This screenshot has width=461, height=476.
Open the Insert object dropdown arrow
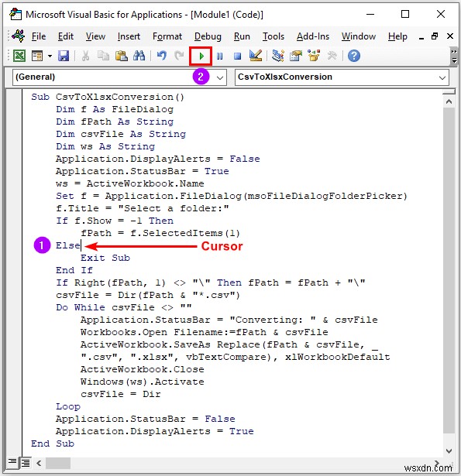(50, 57)
